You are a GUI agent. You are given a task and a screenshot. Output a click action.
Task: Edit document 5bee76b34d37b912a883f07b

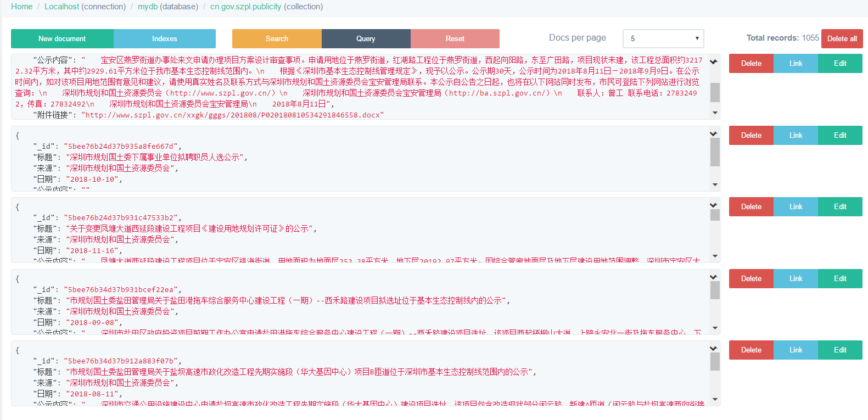pyautogui.click(x=840, y=350)
